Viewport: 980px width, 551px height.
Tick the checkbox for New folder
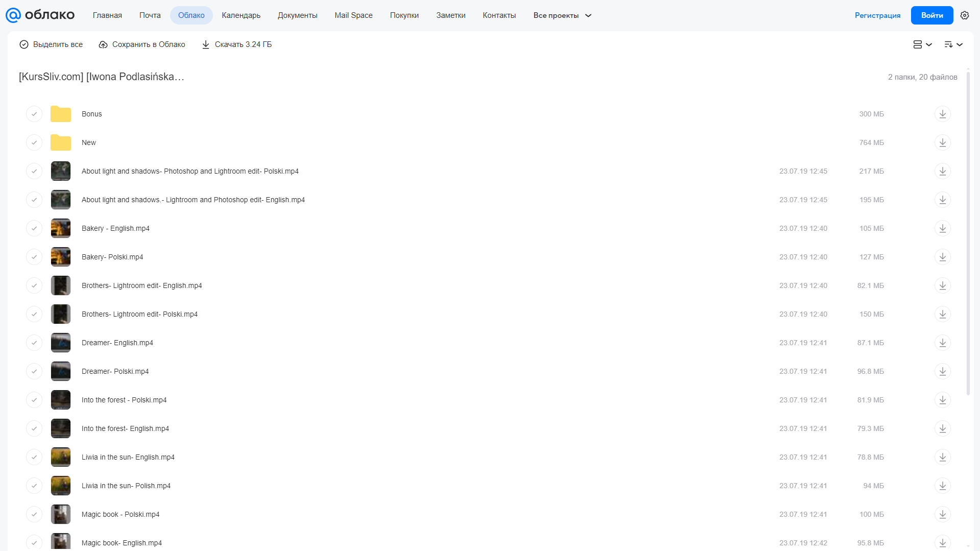[34, 142]
